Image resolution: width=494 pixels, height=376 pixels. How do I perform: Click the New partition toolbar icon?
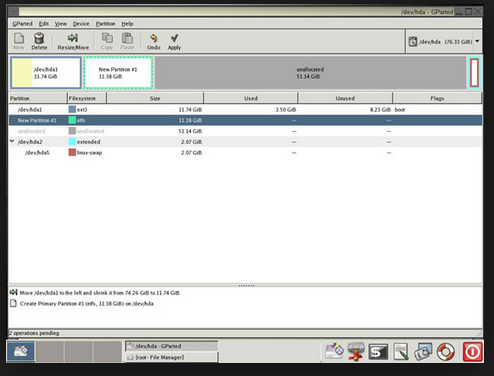point(19,41)
